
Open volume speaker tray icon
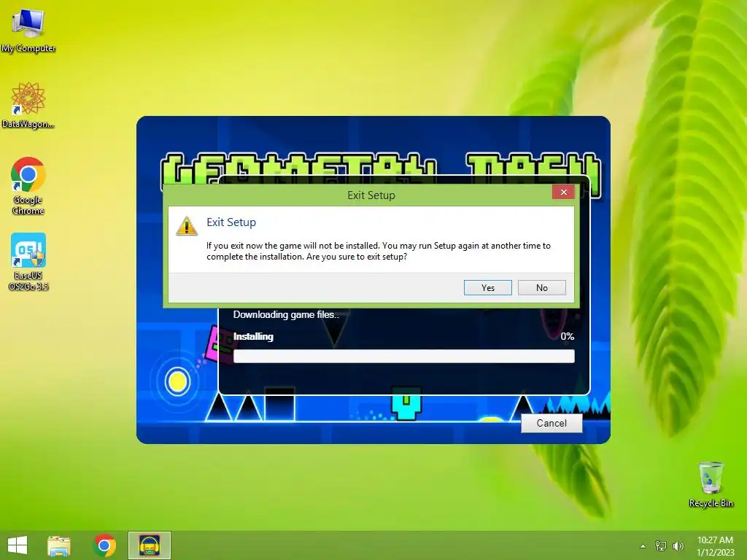[678, 545]
